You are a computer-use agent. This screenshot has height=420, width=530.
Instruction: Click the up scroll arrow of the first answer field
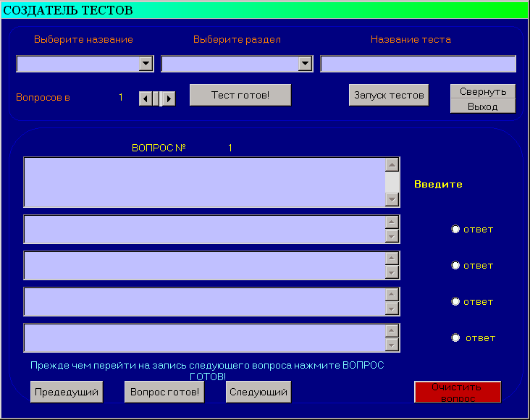[392, 222]
